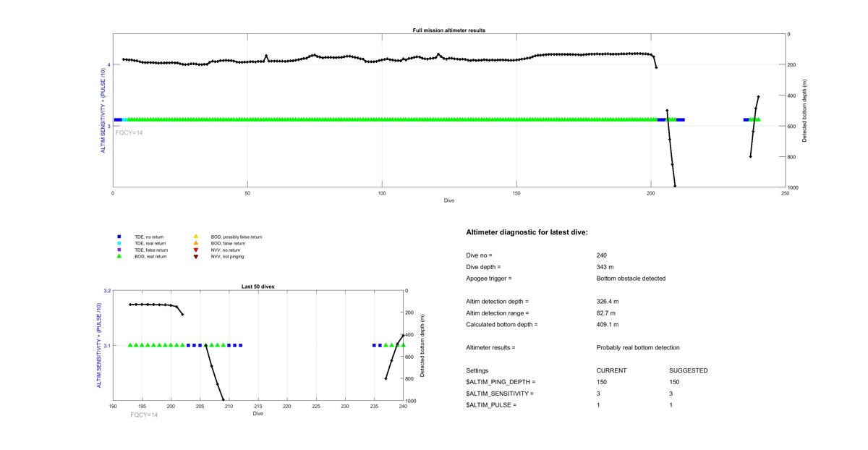Click the 'ALTIM SENSITIVITY + (PULSE /10)' axis label of the full mission plot
This screenshot has width=868, height=450.
(102, 111)
